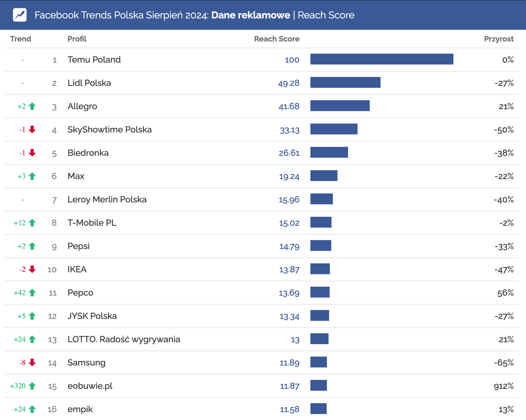Click the Profil column header
The width and height of the screenshot is (526, 420).
77,39
